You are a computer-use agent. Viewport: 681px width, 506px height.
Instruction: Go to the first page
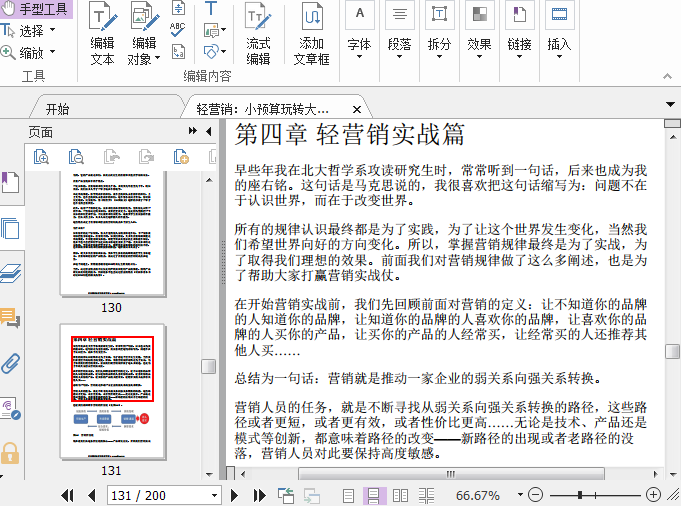[67, 496]
